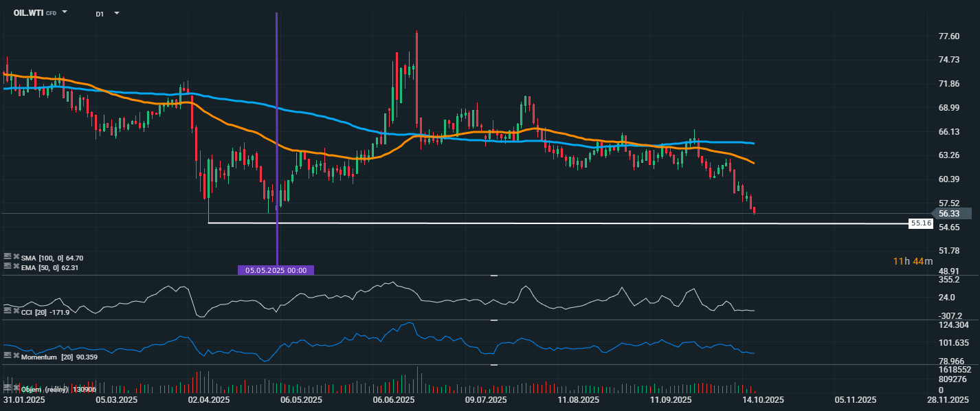Remove the SMA indicator with its X
The image size is (980, 411).
tap(16, 256)
